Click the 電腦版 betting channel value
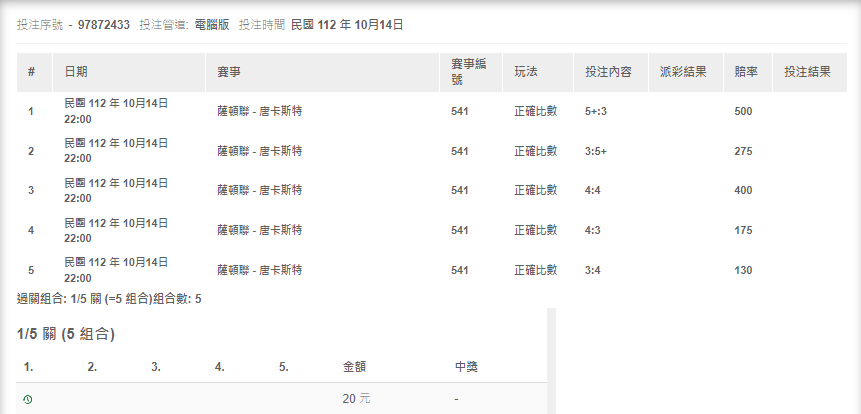This screenshot has height=414, width=861. tap(212, 25)
